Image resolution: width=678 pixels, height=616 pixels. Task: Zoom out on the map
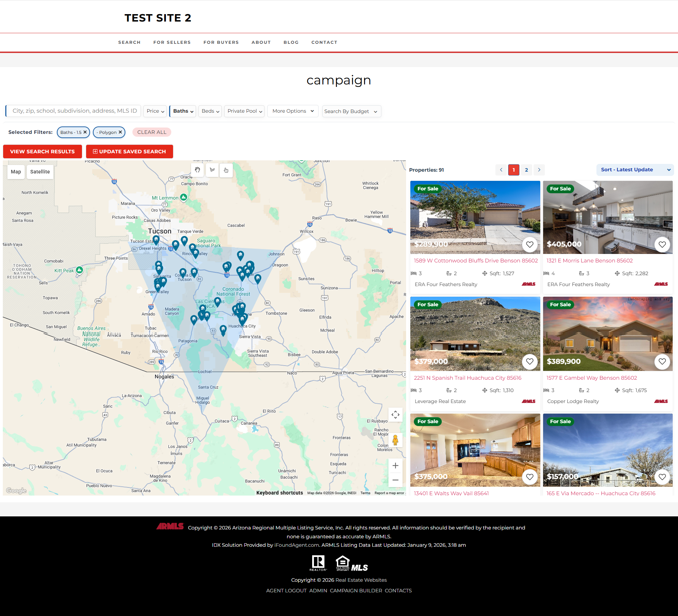[x=395, y=480]
